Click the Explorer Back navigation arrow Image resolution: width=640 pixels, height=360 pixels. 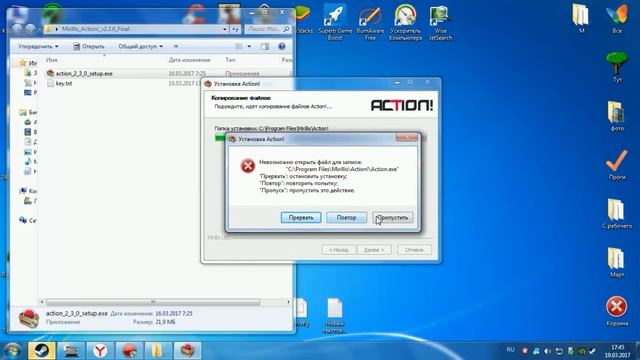coord(17,29)
